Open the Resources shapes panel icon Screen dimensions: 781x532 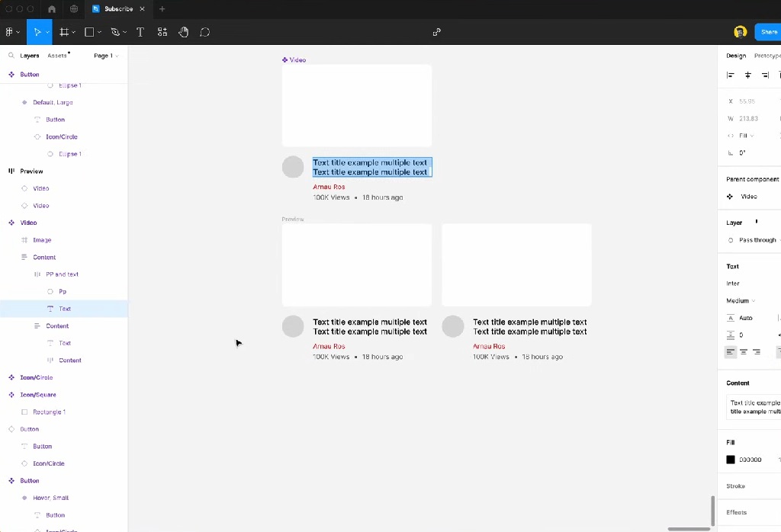coord(162,32)
